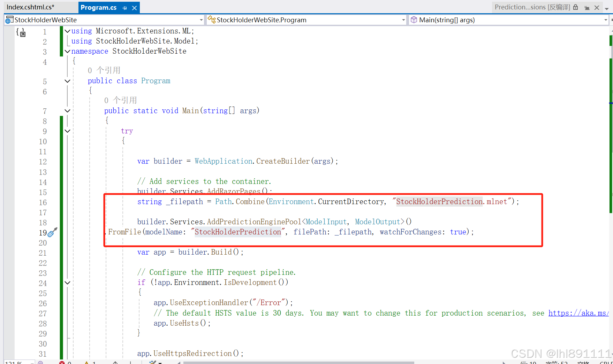Click 'app.UseHsts()' on line 28

180,323
